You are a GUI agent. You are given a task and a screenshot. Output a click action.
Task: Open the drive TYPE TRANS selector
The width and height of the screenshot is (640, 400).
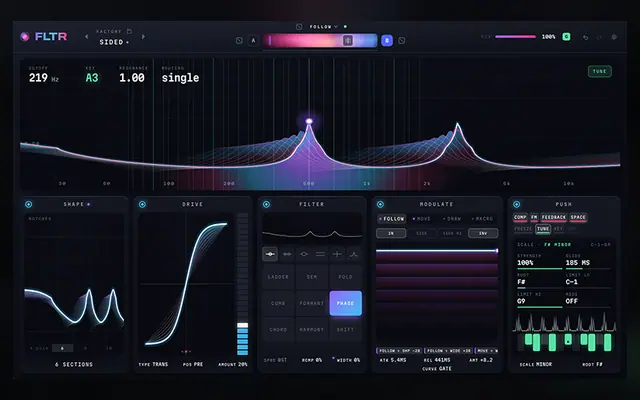(x=153, y=364)
